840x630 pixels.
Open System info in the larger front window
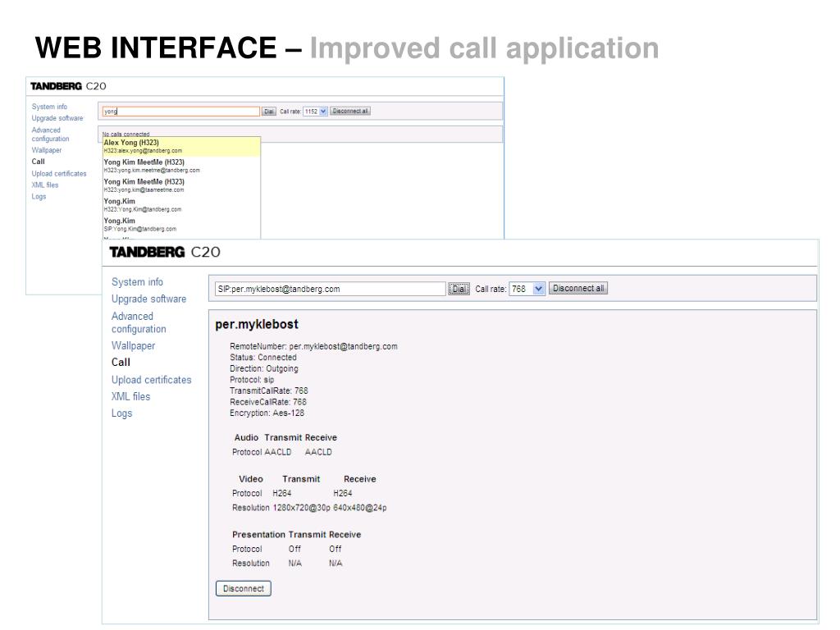click(137, 282)
